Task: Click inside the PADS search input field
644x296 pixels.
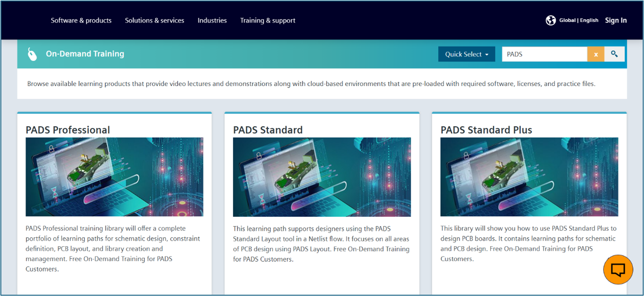Action: click(x=544, y=54)
